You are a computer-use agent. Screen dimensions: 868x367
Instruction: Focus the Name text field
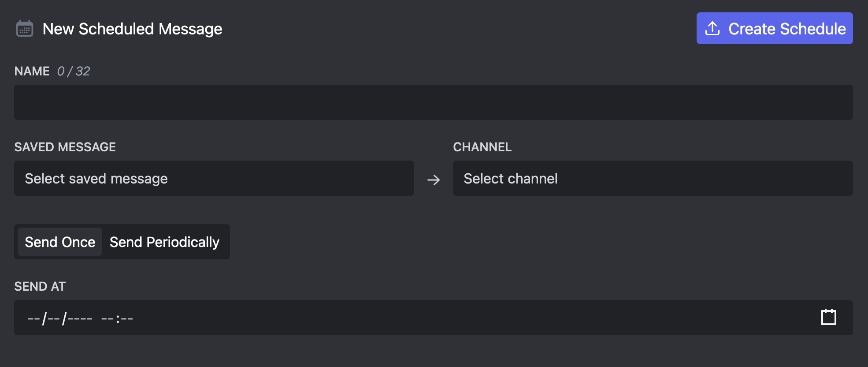(434, 102)
